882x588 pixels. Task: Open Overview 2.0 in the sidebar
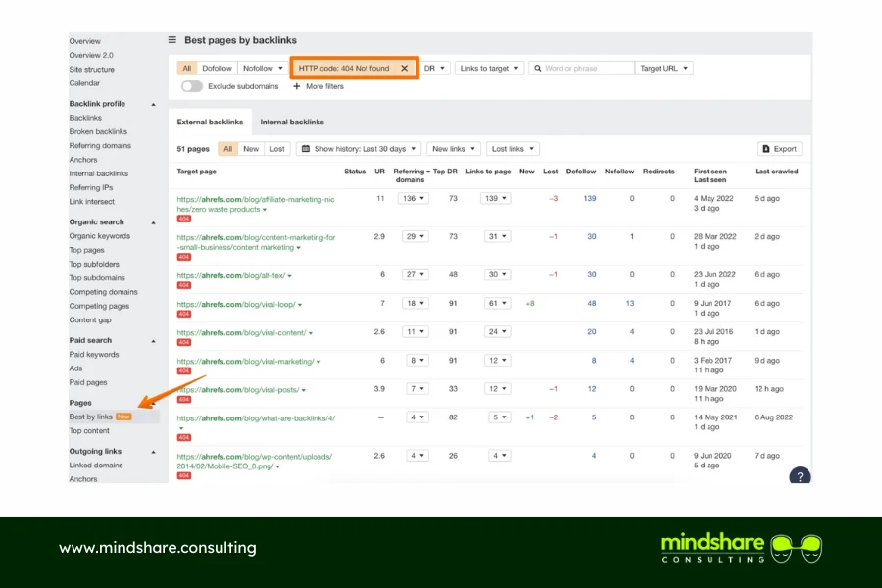click(x=91, y=55)
